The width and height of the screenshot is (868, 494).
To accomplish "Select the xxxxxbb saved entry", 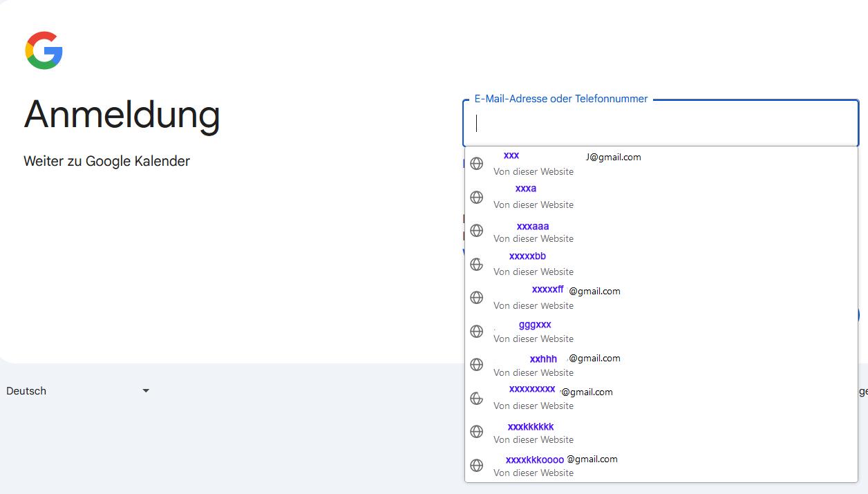I will click(661, 264).
